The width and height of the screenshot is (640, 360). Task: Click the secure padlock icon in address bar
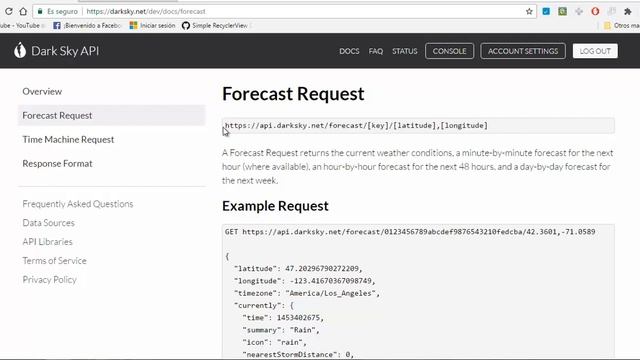coord(40,11)
